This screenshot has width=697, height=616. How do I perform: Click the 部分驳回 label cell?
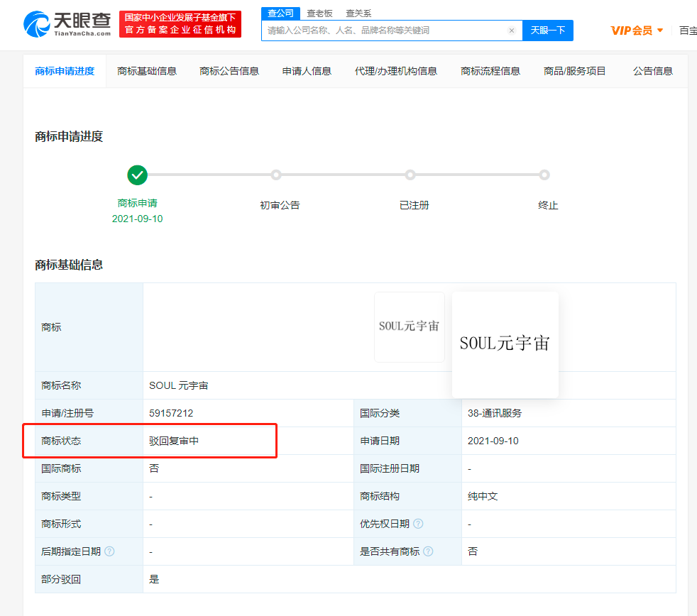point(89,579)
